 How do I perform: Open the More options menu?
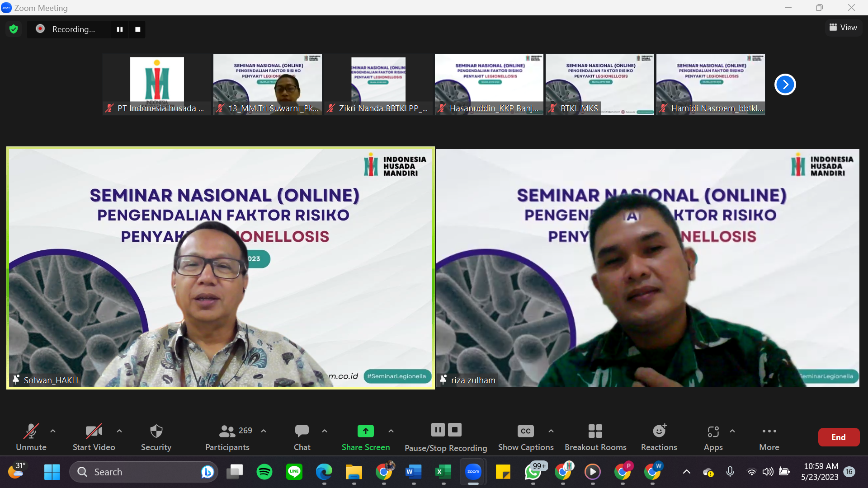[x=769, y=437]
